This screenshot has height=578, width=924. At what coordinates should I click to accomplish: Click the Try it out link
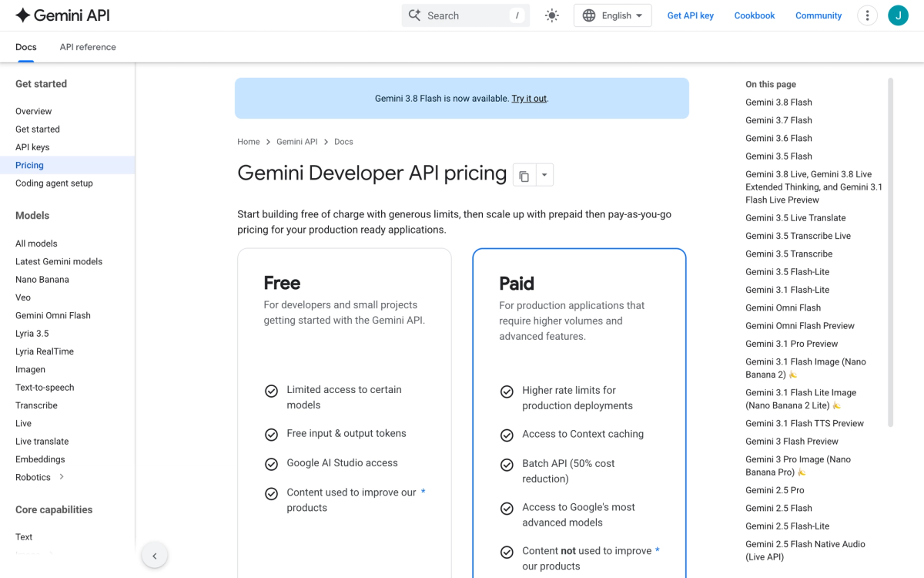[529, 99]
